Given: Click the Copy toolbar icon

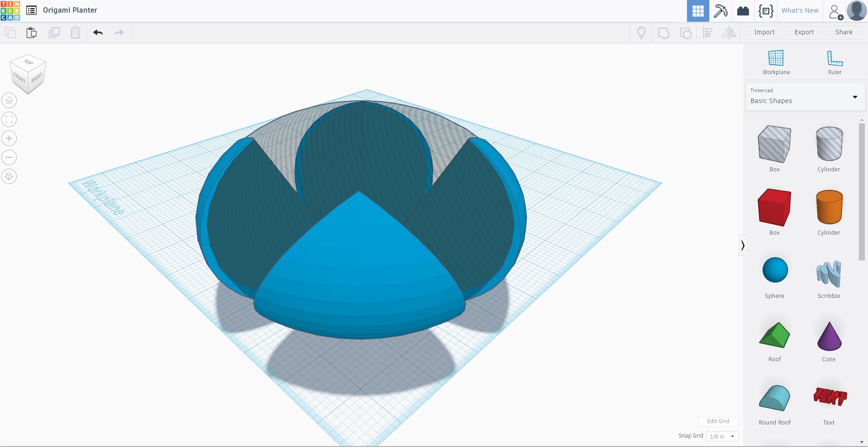Looking at the screenshot, I should [x=10, y=33].
